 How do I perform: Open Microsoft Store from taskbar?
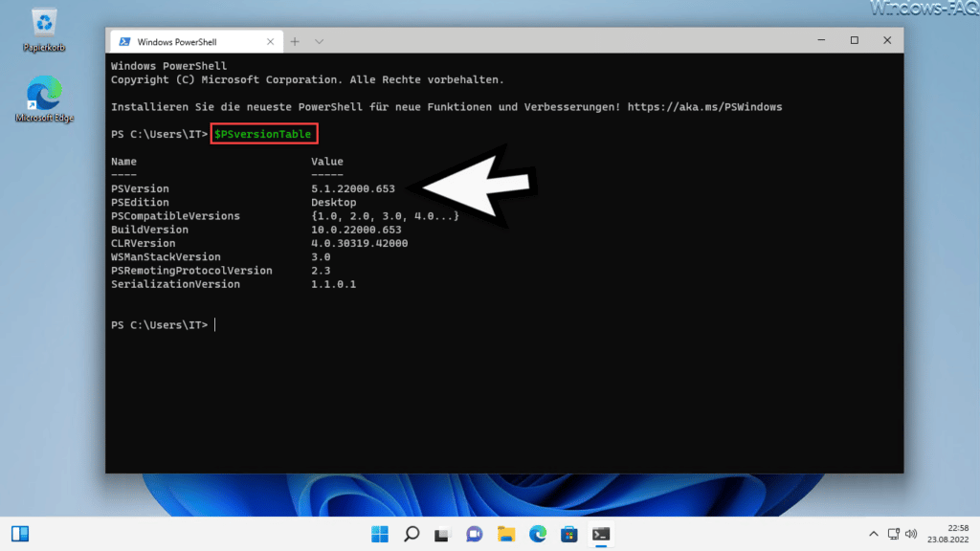(x=568, y=534)
